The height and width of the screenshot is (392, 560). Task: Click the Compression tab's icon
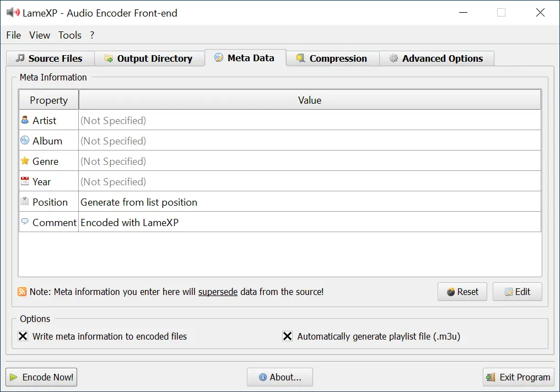click(301, 58)
